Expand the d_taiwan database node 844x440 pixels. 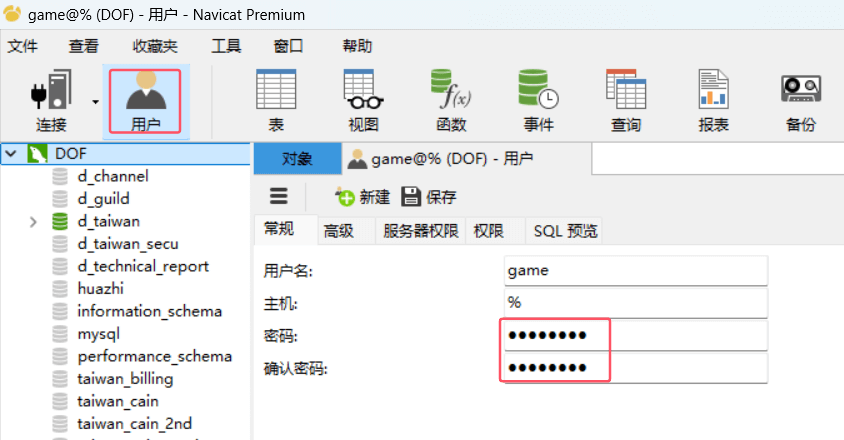pyautogui.click(x=34, y=221)
